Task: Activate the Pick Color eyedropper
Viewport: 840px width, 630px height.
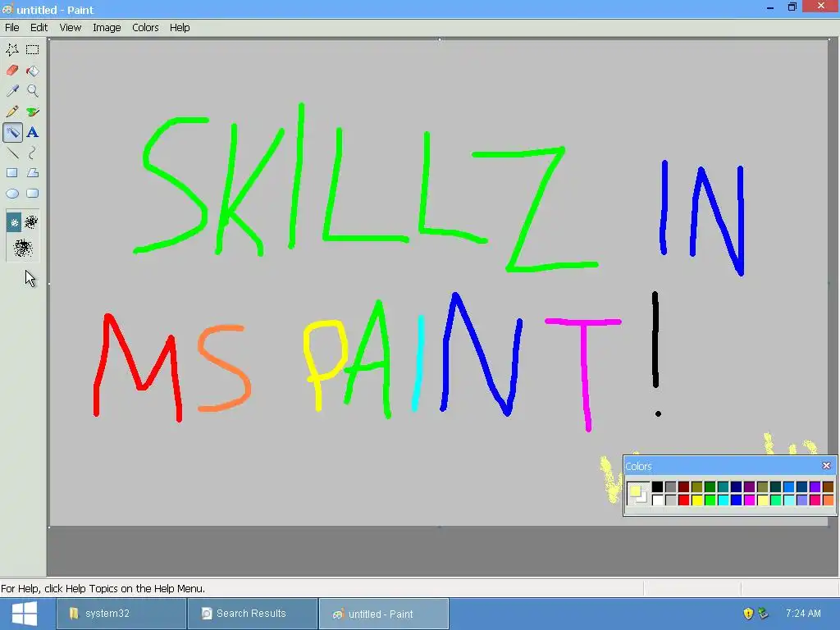Action: pos(12,90)
